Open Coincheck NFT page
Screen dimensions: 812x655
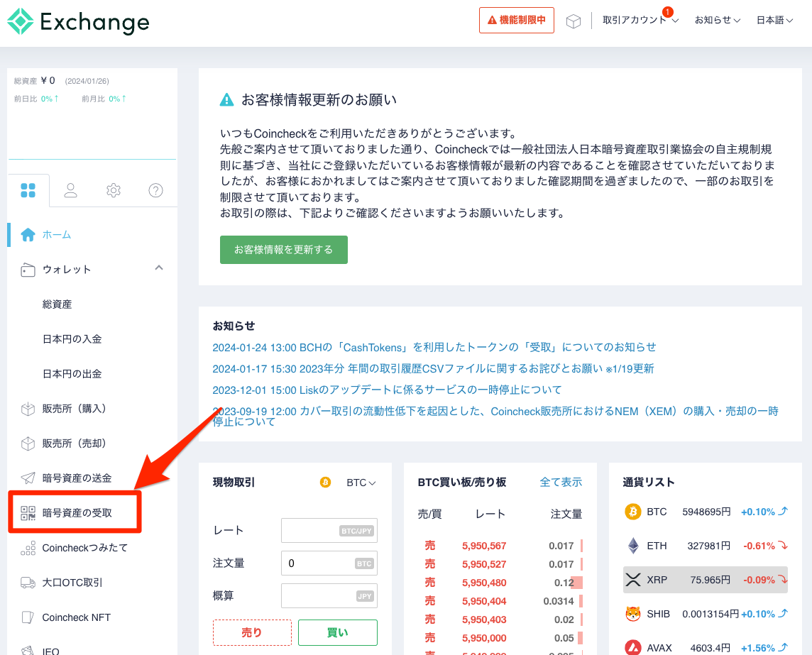[x=77, y=617]
